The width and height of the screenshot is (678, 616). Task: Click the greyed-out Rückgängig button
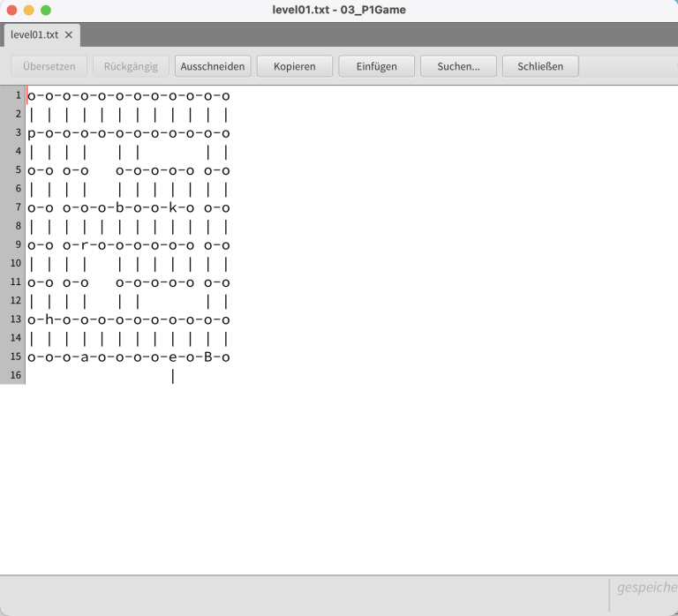[131, 66]
